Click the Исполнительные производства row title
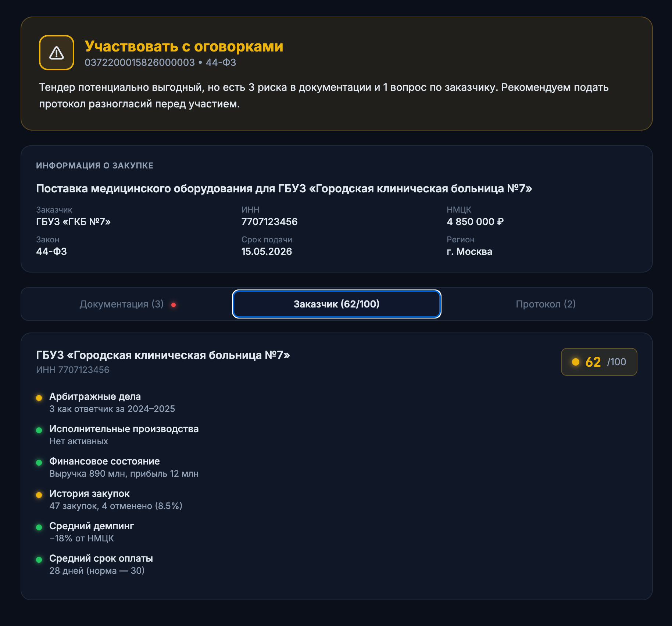The height and width of the screenshot is (626, 672). pyautogui.click(x=124, y=429)
